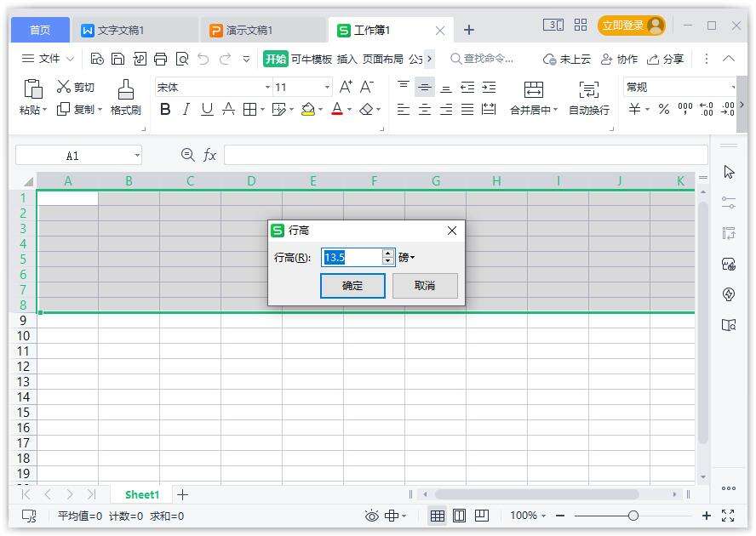Open the font name 宋体 dropdown

(267, 87)
